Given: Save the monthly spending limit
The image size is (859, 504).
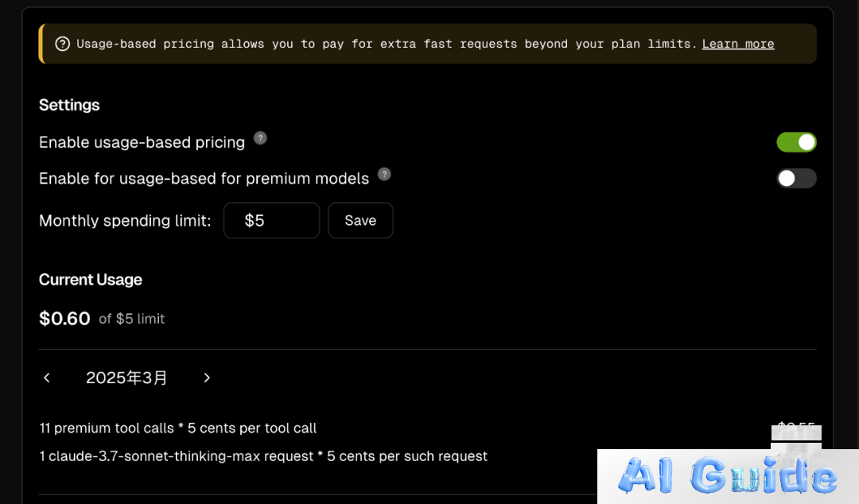Looking at the screenshot, I should pos(360,220).
